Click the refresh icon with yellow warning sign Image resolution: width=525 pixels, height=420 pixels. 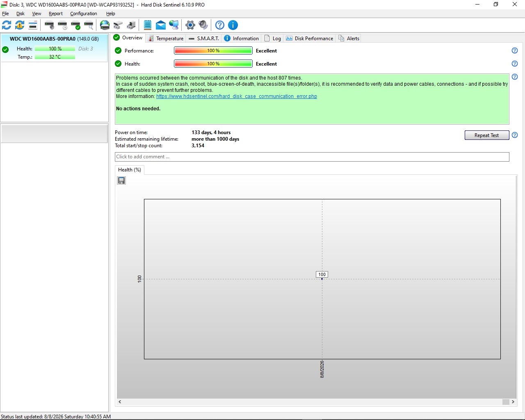(20, 25)
